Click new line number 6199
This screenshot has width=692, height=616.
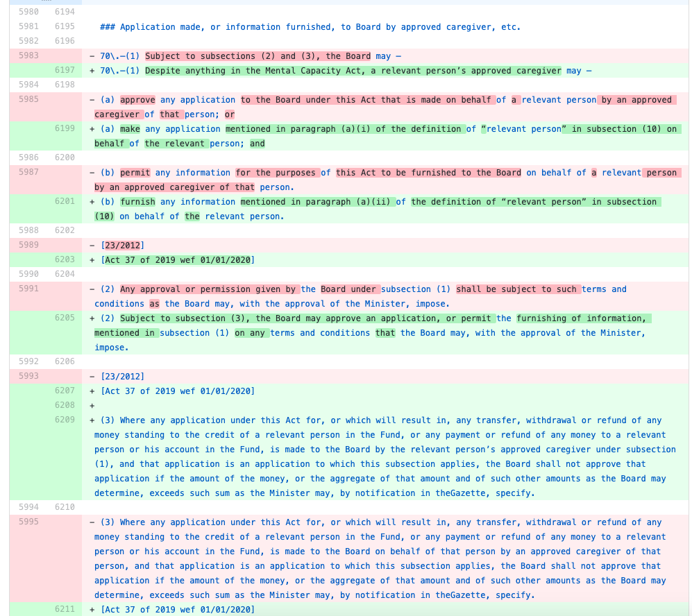pyautogui.click(x=65, y=128)
